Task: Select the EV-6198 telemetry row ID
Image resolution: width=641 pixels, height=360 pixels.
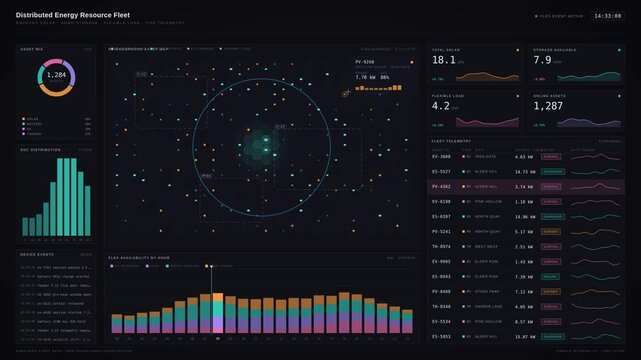Action: tap(441, 201)
